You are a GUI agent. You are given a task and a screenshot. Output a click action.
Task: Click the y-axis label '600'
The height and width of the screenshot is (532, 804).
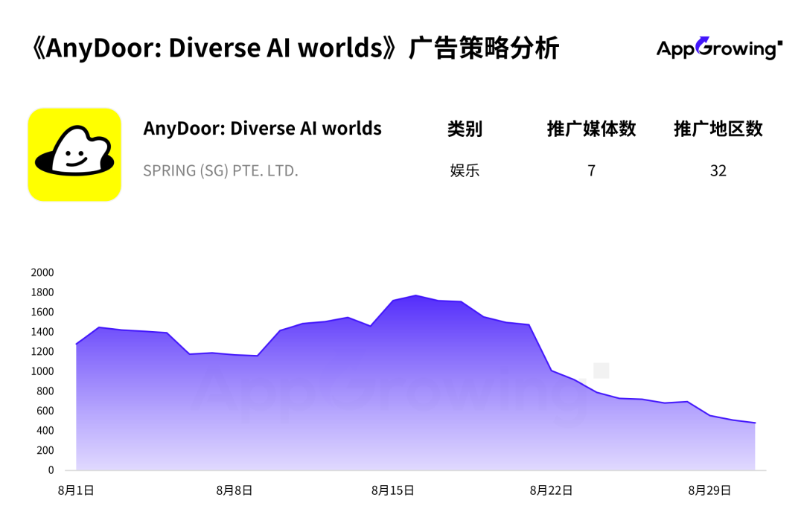pyautogui.click(x=45, y=411)
